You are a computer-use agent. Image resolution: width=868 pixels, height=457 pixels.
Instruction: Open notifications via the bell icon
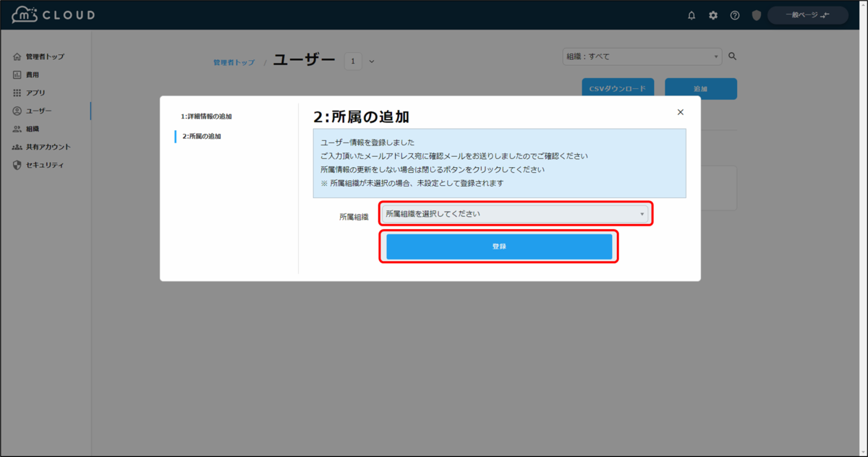point(691,14)
